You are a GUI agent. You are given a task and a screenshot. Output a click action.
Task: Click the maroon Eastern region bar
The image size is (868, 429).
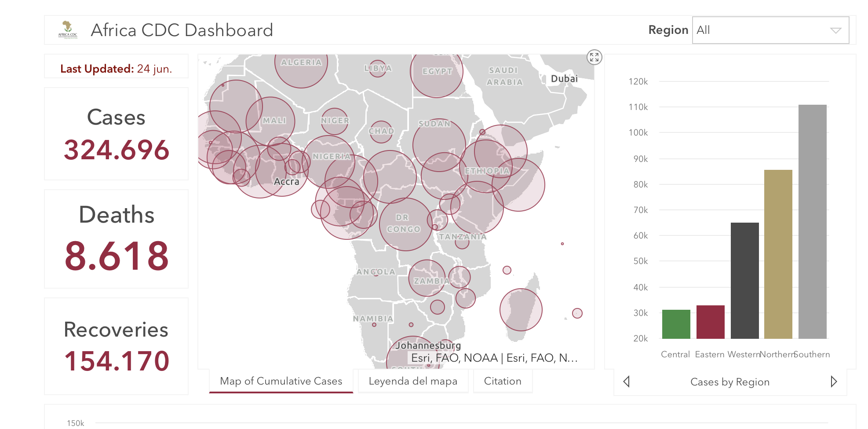coord(710,322)
